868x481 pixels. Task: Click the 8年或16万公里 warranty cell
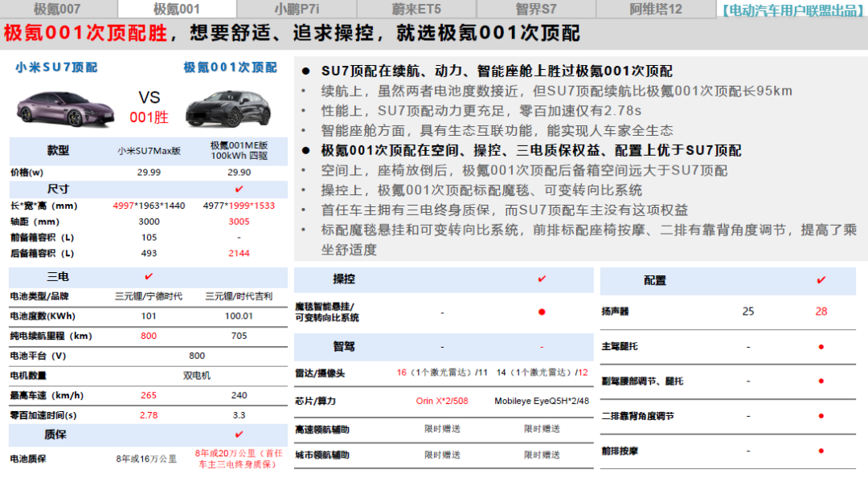click(147, 459)
